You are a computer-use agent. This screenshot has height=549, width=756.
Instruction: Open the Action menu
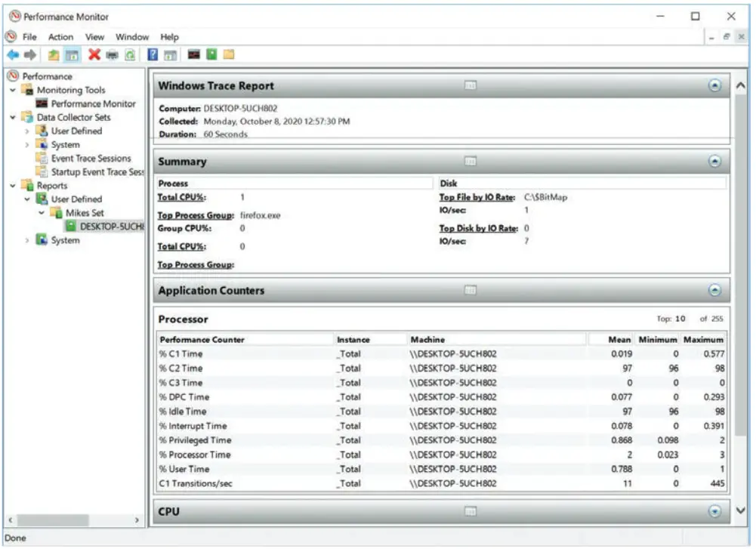[60, 37]
